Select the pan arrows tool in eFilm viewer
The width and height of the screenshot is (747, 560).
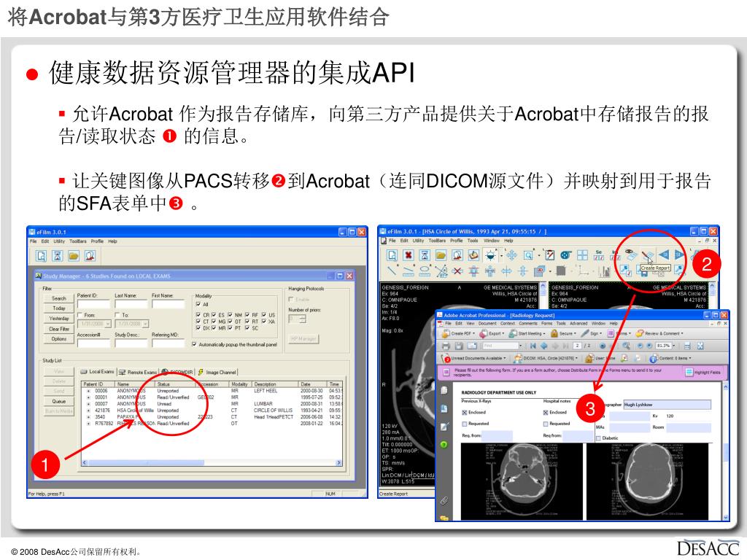point(511,255)
